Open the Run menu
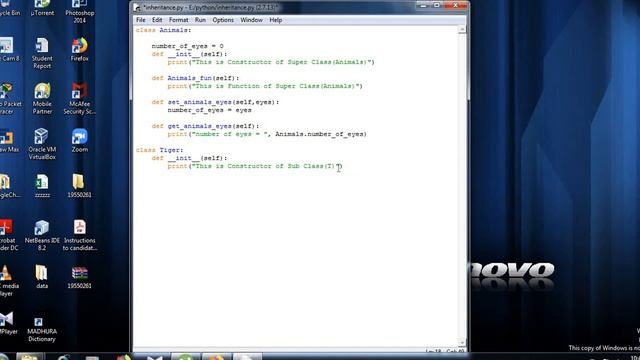 pyautogui.click(x=200, y=20)
